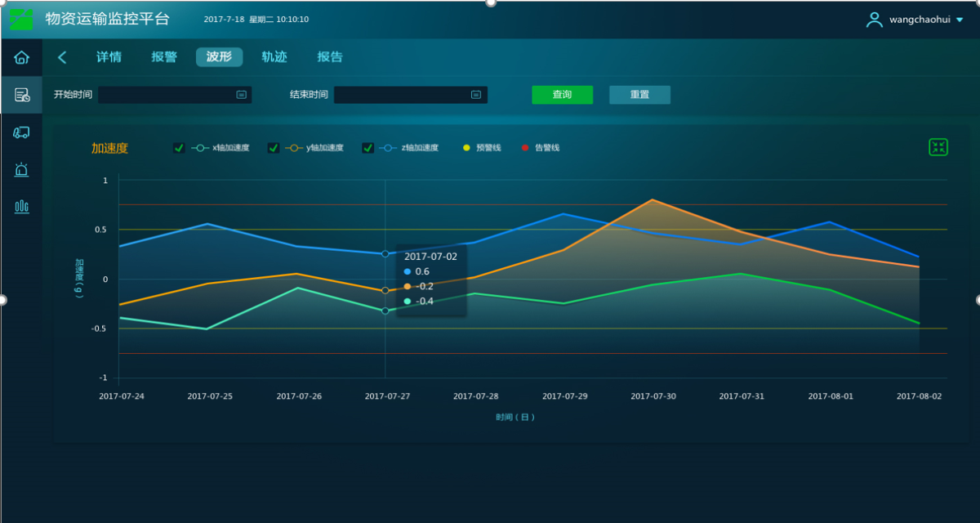Viewport: 980px width, 523px height.
Task: Uncheck the x轴加速度 checkbox
Action: pyautogui.click(x=179, y=148)
